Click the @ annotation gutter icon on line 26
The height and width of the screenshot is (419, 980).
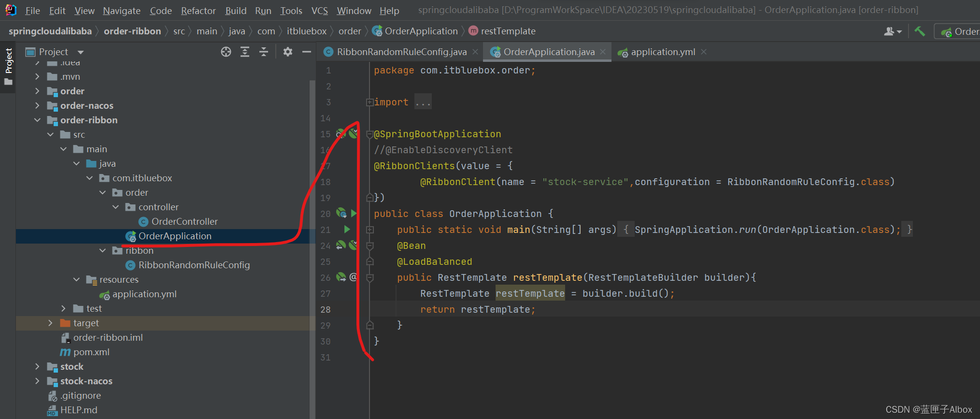coord(353,277)
